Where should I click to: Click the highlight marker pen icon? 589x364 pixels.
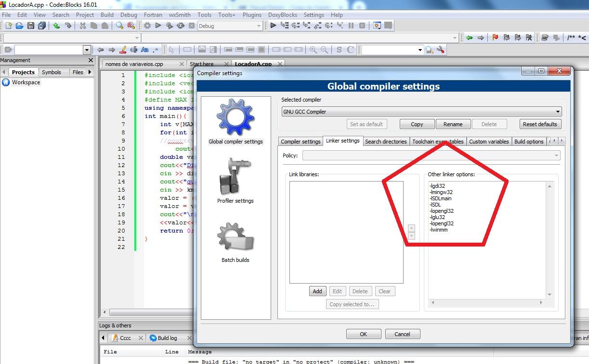(123, 50)
